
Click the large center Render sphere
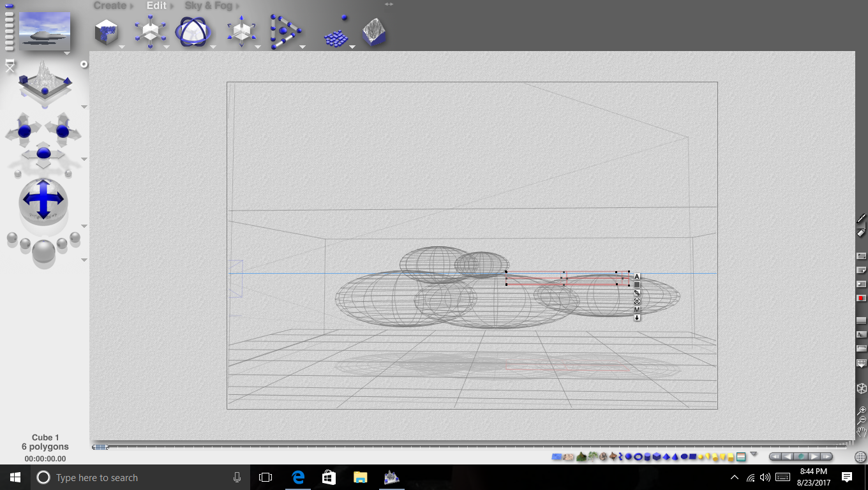pos(43,253)
